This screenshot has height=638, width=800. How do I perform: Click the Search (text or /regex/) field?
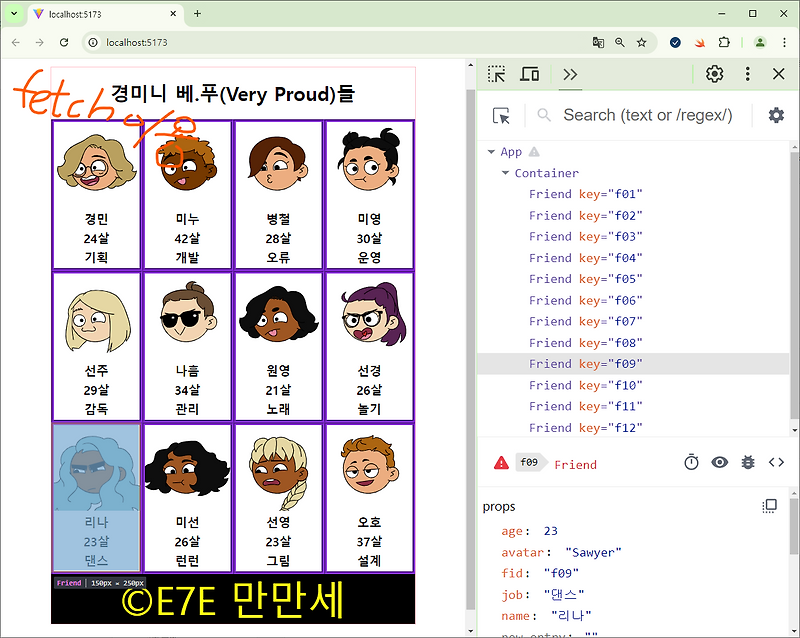650,115
